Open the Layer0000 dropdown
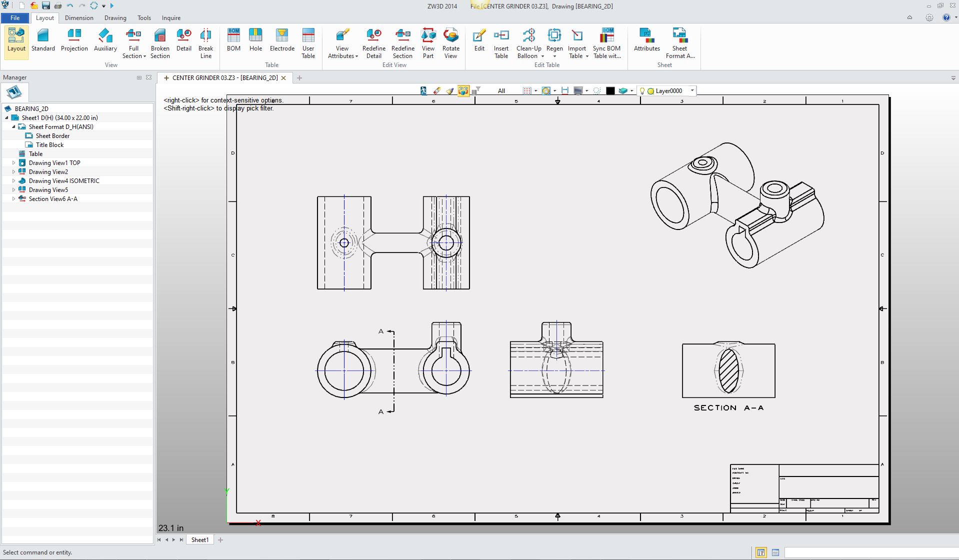The width and height of the screenshot is (959, 560). [692, 90]
